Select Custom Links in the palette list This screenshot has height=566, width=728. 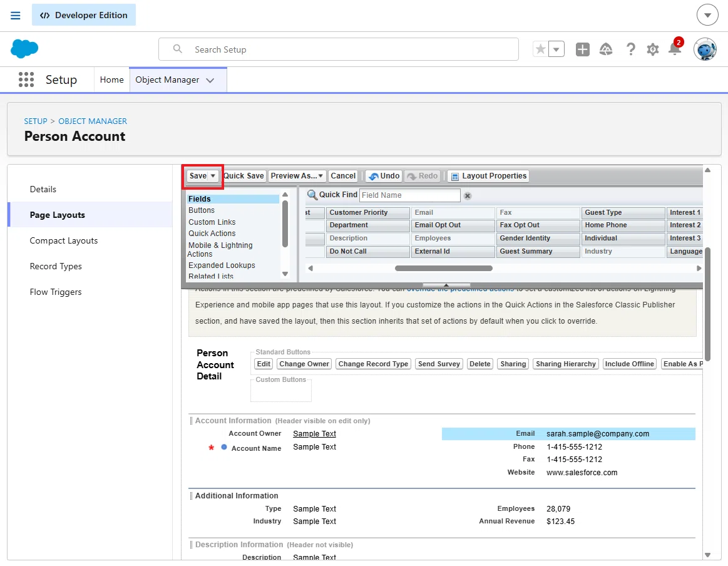pos(212,222)
